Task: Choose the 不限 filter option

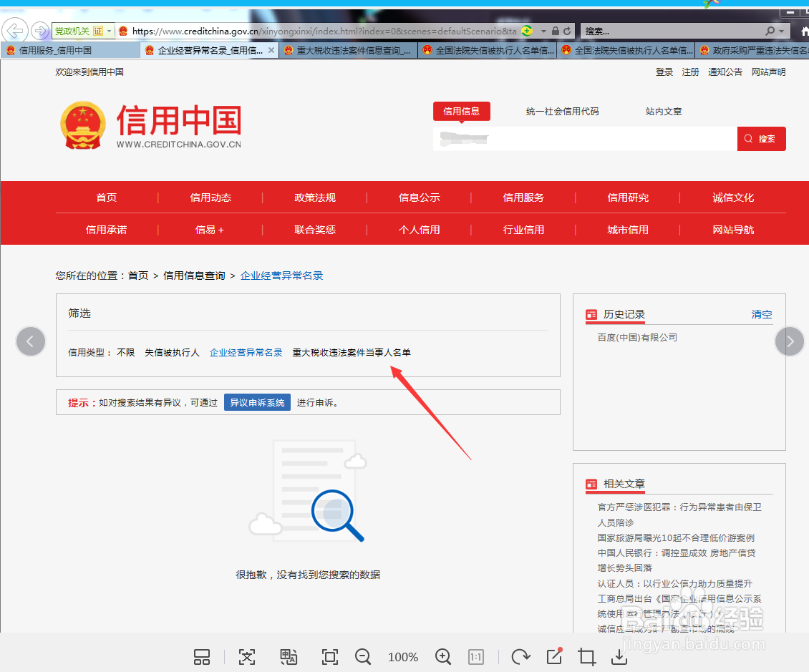Action: coord(125,352)
